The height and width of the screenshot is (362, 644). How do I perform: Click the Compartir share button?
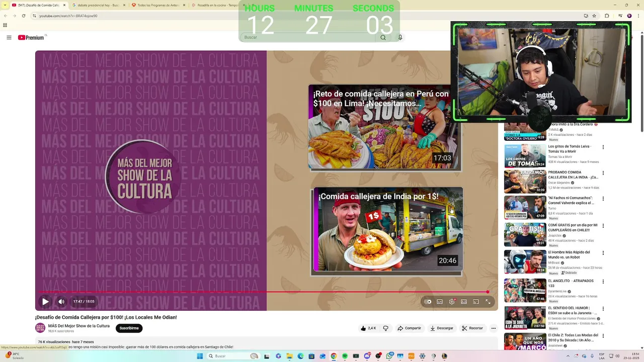(x=409, y=328)
